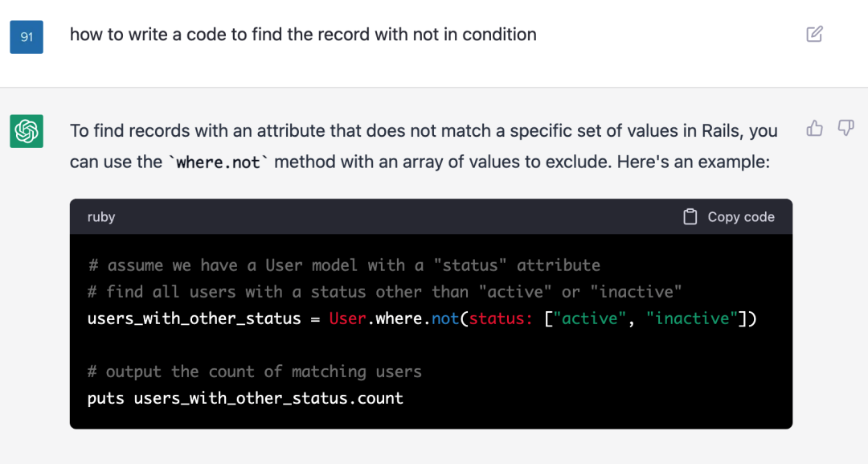Click the comment "# output the count of matching users"

(254, 372)
